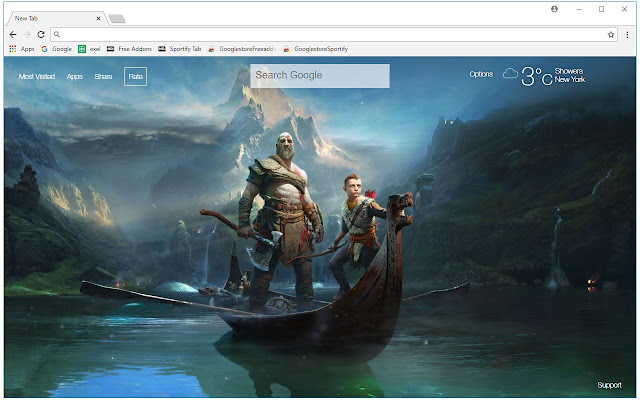
Task: Click the Share menu item
Action: [x=103, y=77]
